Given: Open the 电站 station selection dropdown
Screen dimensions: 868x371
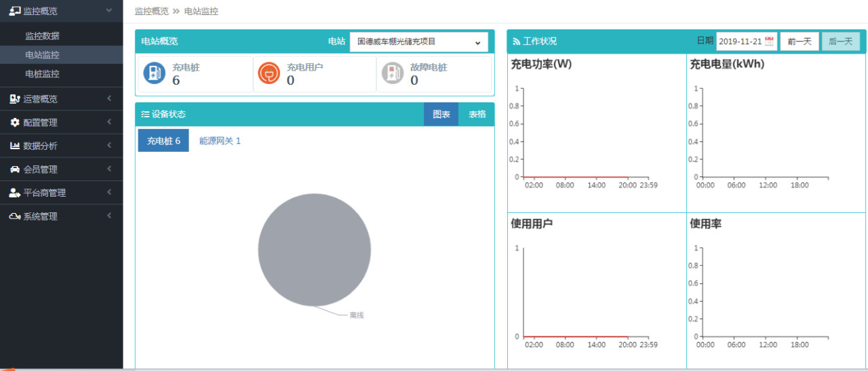Looking at the screenshot, I should [418, 42].
